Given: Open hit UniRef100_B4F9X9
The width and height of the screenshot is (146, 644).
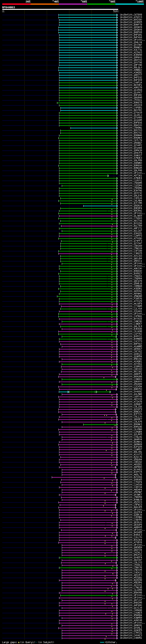Looking at the screenshot, I should tap(131, 80).
